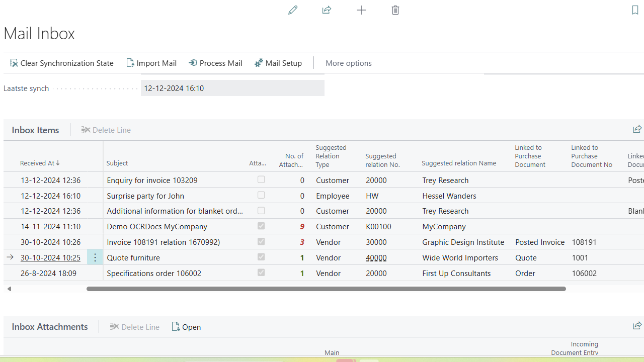Toggle attachment checkbox for Surprise party for John
The image size is (644, 362).
pos(261,195)
